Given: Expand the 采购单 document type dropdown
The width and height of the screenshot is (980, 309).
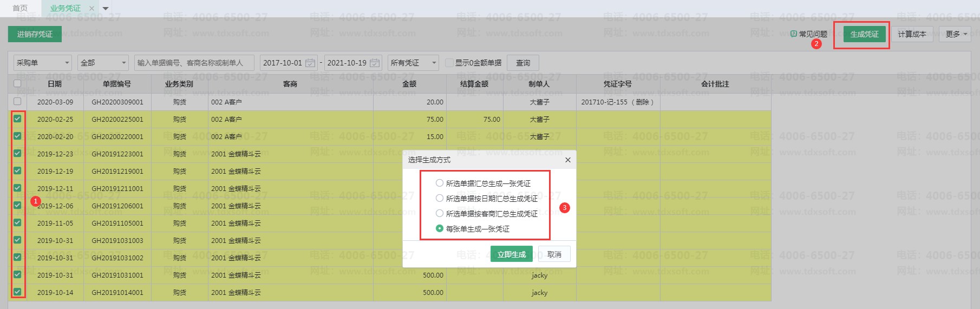Looking at the screenshot, I should click(42, 63).
